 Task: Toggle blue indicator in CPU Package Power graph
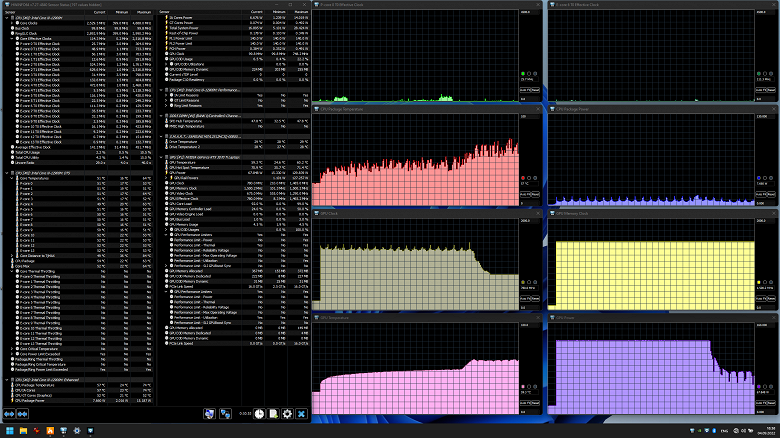(759, 178)
